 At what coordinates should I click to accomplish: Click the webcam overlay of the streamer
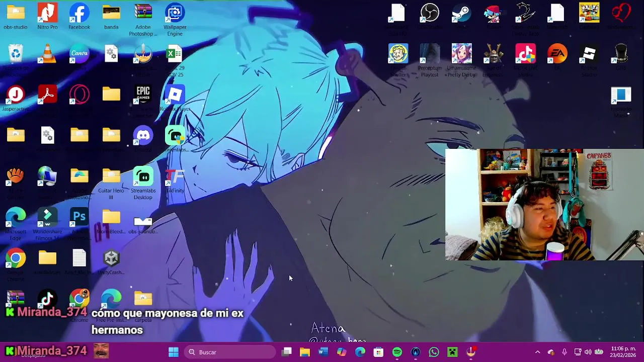544,205
